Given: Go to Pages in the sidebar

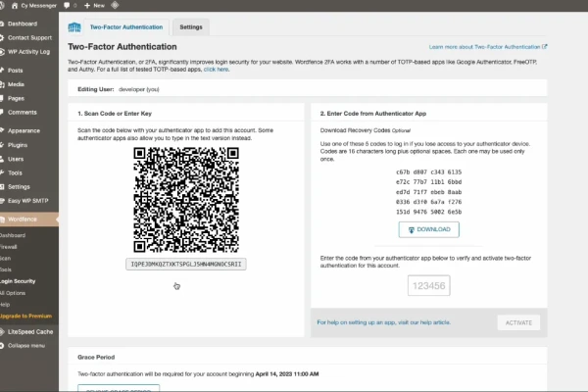Looking at the screenshot, I should [x=16, y=98].
